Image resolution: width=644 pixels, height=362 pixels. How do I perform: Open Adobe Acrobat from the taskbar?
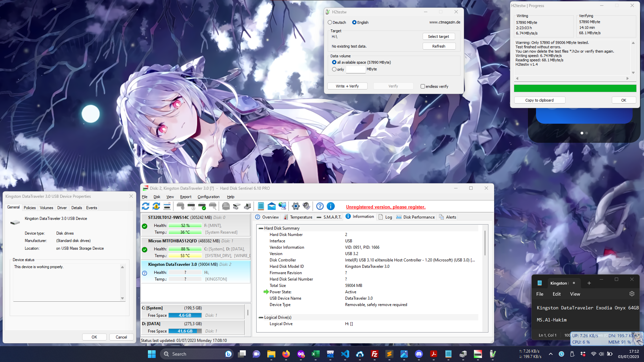tap(434, 354)
